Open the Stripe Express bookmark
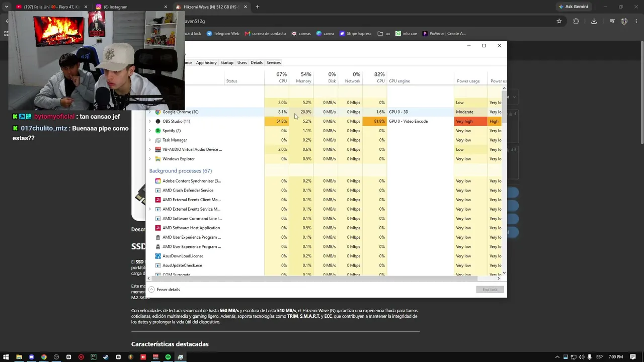Image resolution: width=644 pixels, height=362 pixels. 355,34
